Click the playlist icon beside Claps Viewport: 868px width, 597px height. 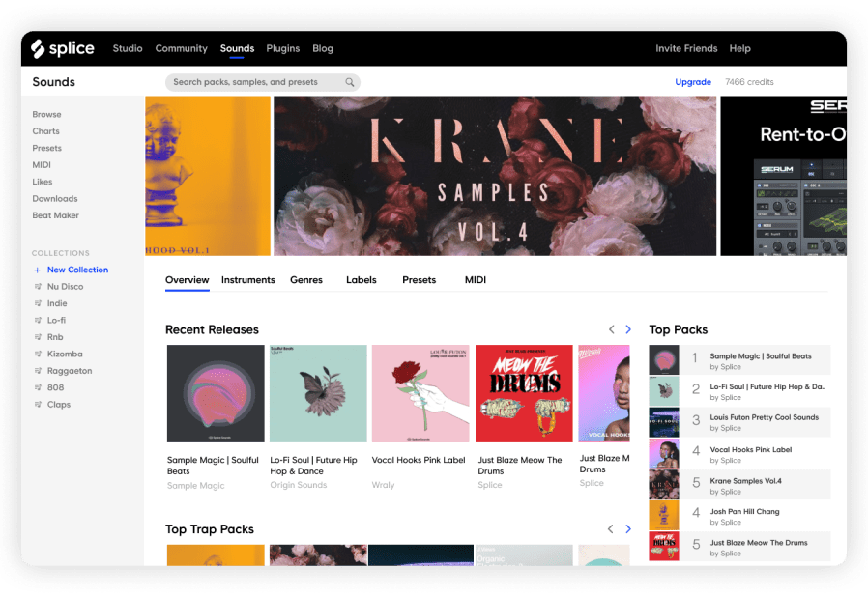(38, 405)
